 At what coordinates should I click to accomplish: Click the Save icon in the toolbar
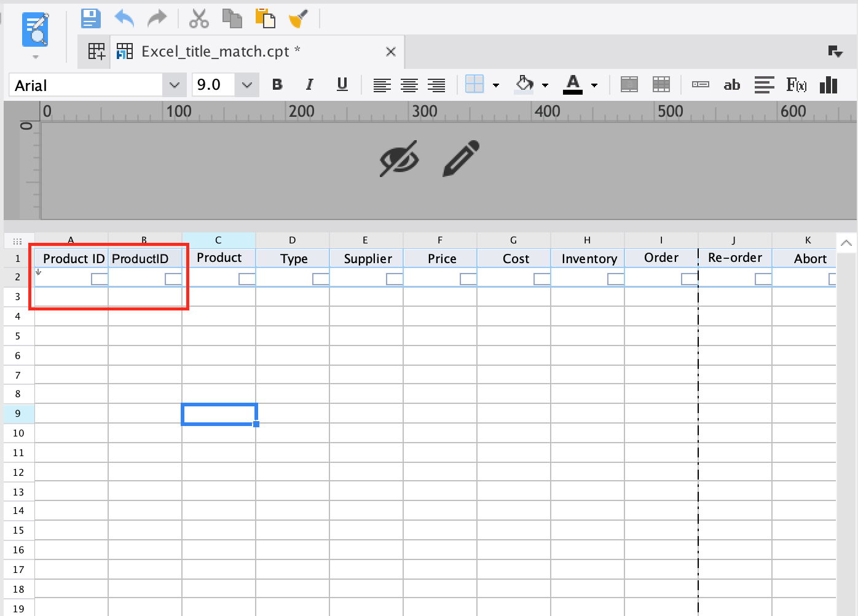91,18
